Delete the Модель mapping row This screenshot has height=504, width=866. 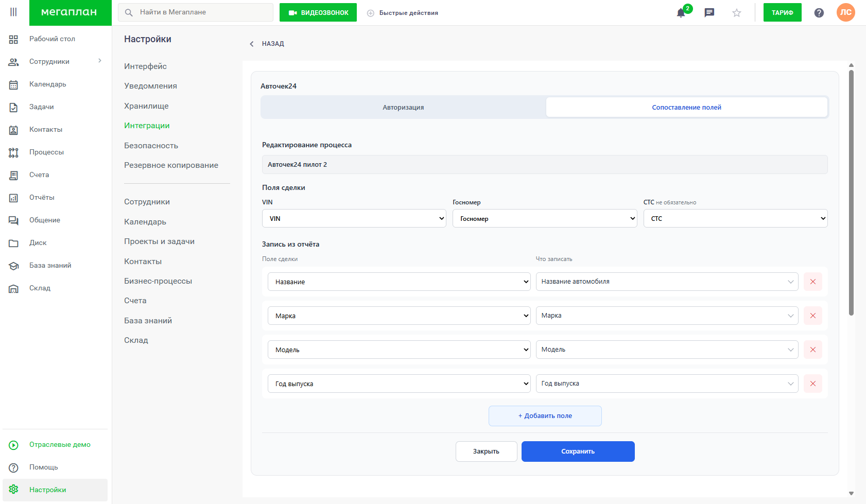point(813,350)
